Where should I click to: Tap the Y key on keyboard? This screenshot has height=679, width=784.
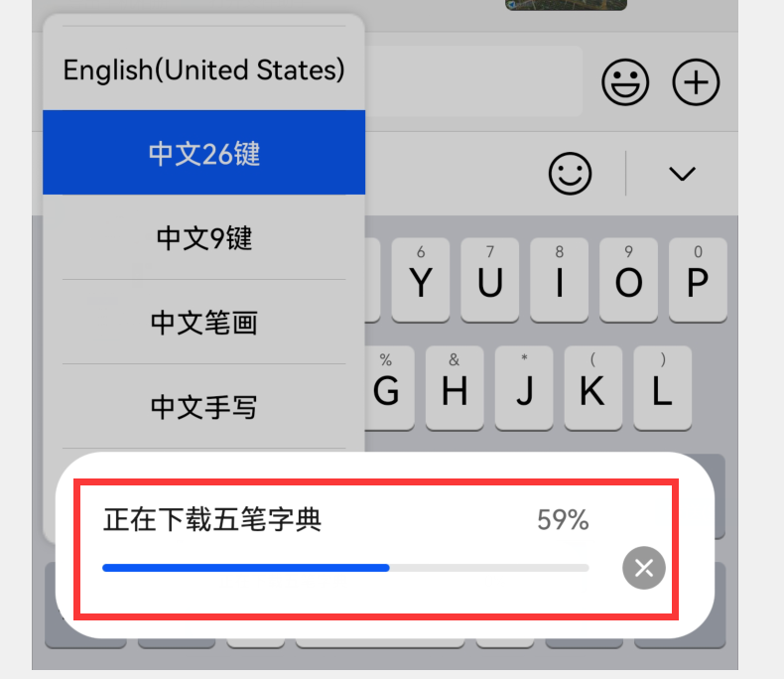point(421,280)
